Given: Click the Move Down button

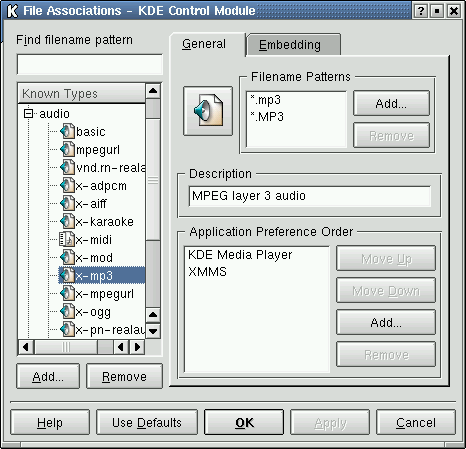Looking at the screenshot, I should tap(386, 291).
